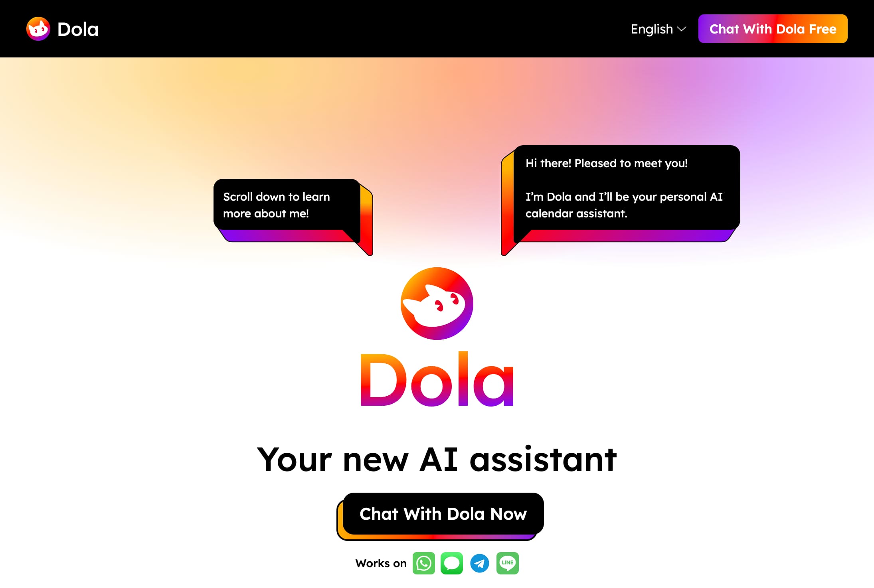Viewport: 874px width, 588px height.
Task: Click the WhatsApp icon under Works on
Action: [423, 562]
